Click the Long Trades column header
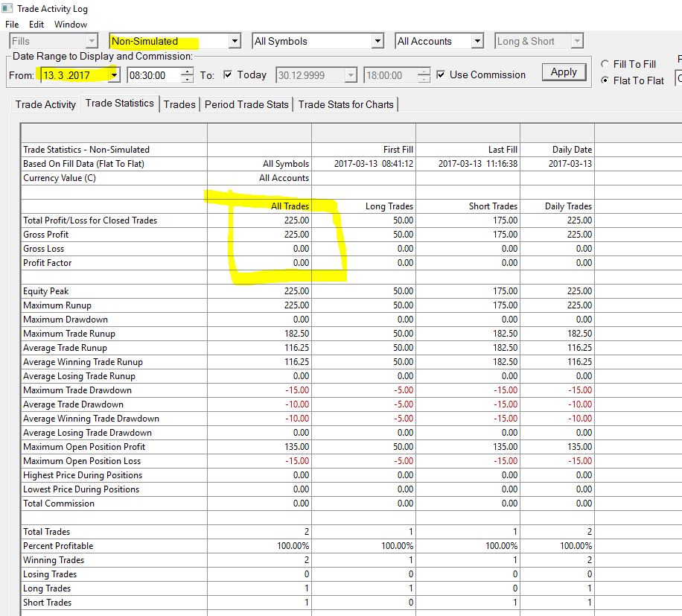The height and width of the screenshot is (616, 682). [389, 206]
